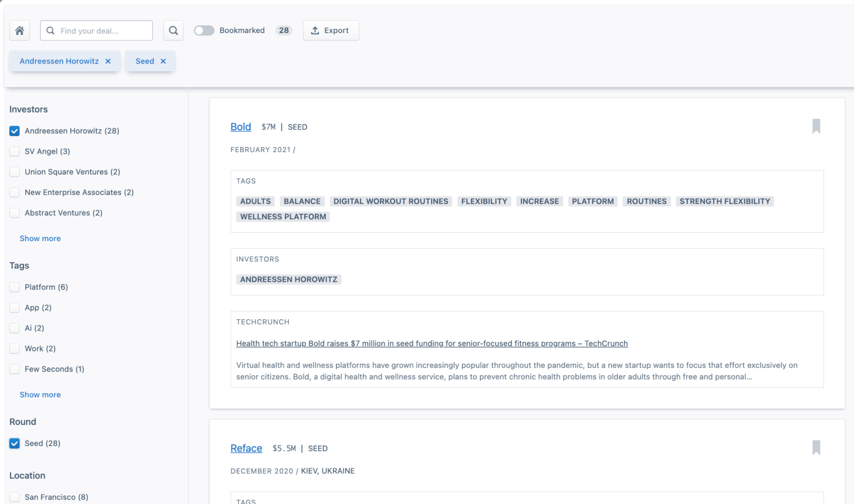854x504 pixels.
Task: Click the Export button
Action: click(x=331, y=30)
